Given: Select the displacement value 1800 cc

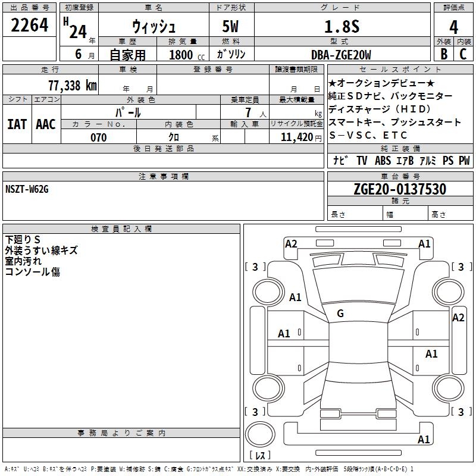Looking at the screenshot, I should (x=187, y=55).
